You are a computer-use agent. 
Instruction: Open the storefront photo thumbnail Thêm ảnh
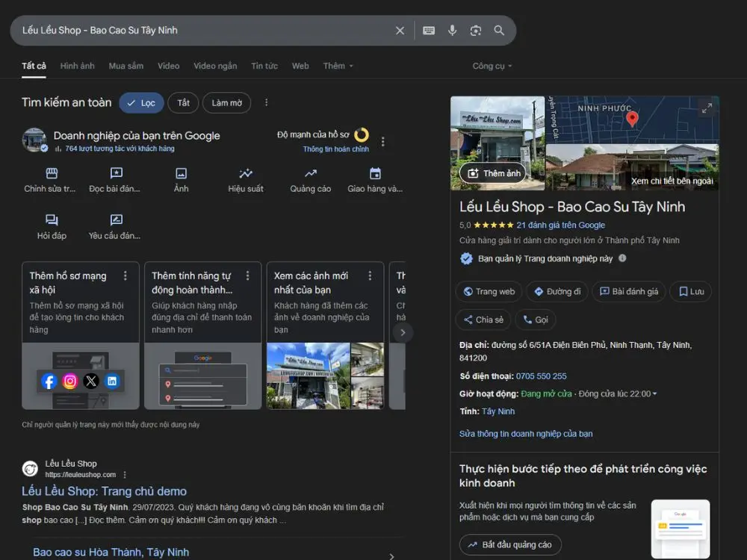pos(493,173)
